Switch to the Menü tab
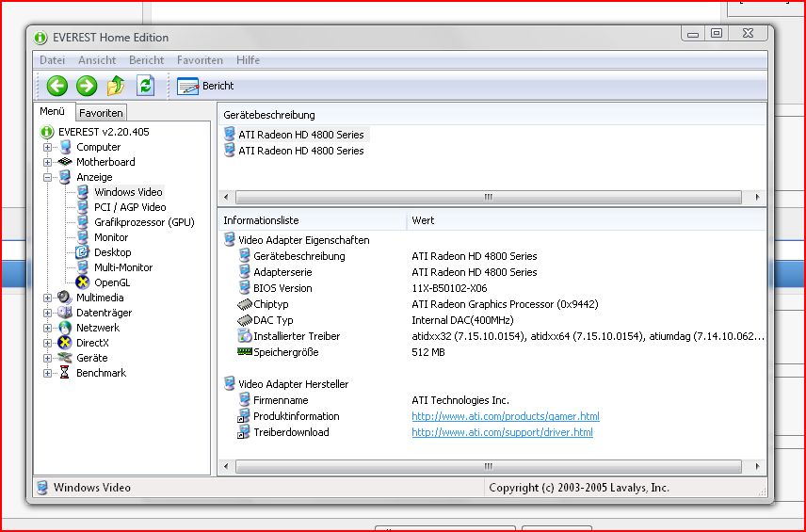The height and width of the screenshot is (532, 806). tap(53, 111)
